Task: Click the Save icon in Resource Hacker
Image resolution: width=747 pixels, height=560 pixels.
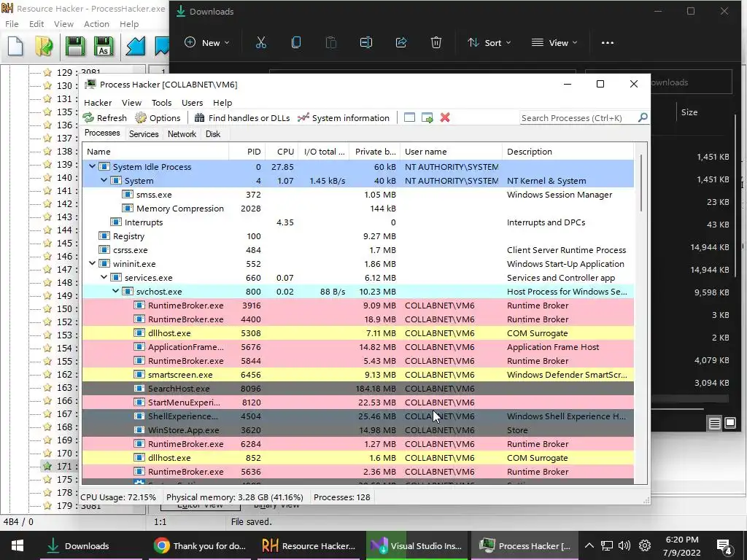Action: tap(75, 46)
